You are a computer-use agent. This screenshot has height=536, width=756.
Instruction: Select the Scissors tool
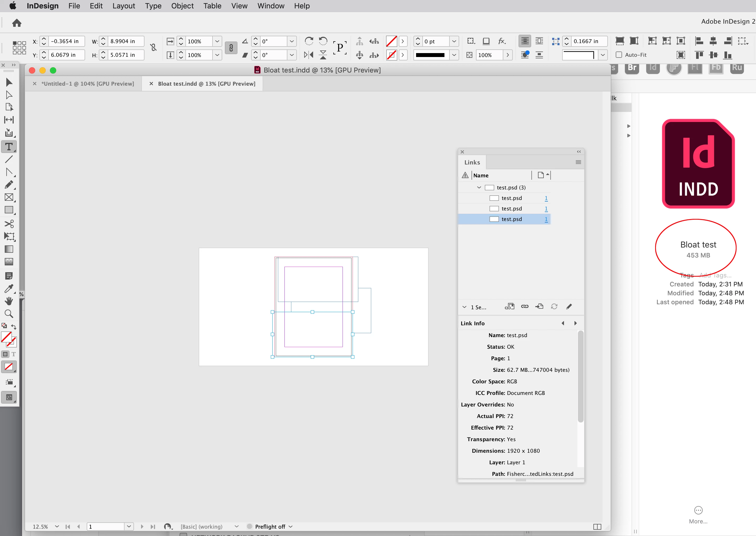(9, 224)
